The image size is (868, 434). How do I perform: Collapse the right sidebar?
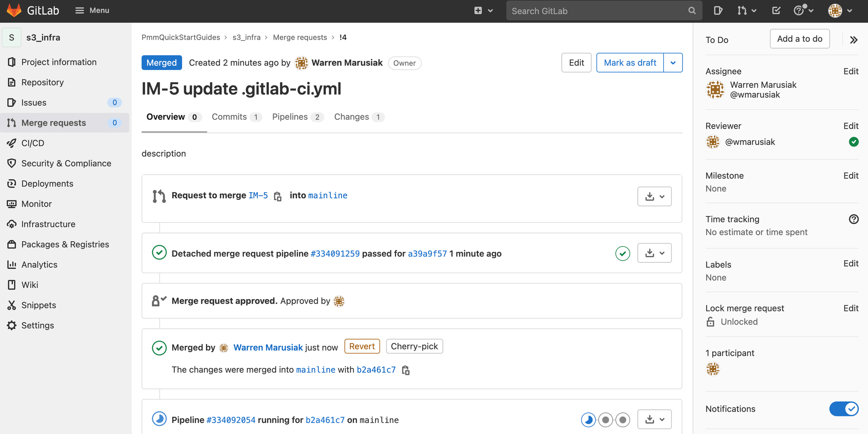854,40
